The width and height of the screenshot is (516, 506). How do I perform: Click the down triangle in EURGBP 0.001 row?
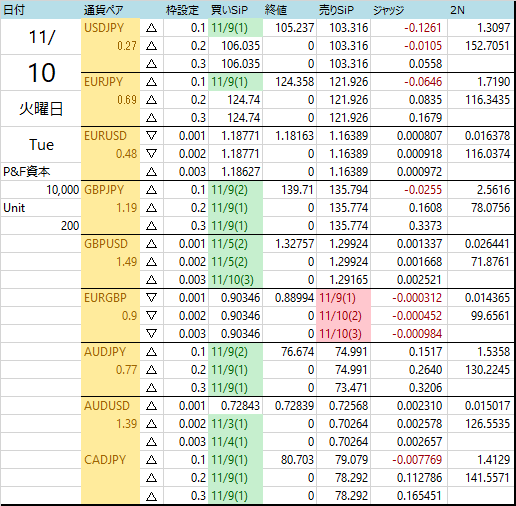click(152, 298)
